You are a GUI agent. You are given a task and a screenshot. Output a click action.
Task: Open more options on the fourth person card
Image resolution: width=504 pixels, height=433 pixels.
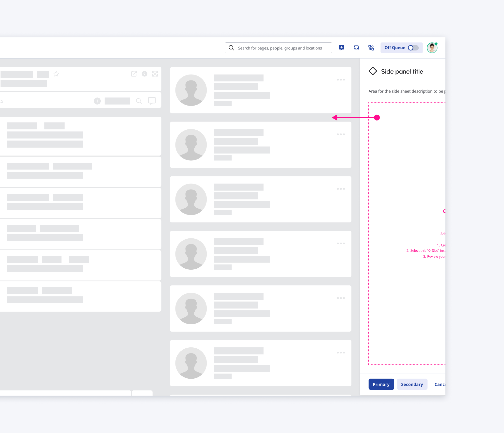coord(341,244)
